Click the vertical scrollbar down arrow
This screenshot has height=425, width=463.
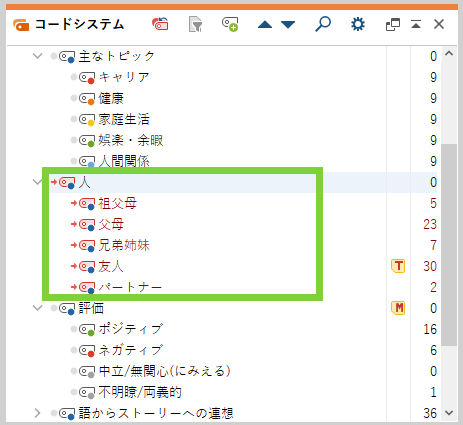(449, 413)
